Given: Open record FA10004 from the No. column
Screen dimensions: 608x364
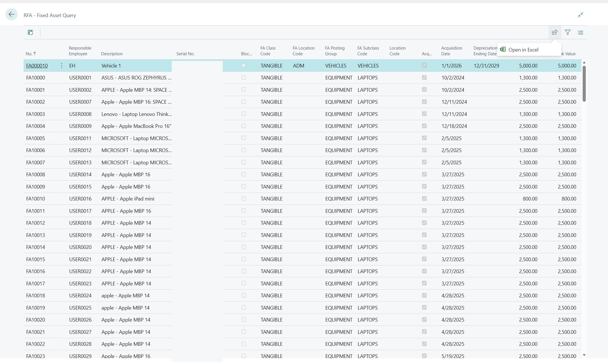Looking at the screenshot, I should [x=35, y=126].
